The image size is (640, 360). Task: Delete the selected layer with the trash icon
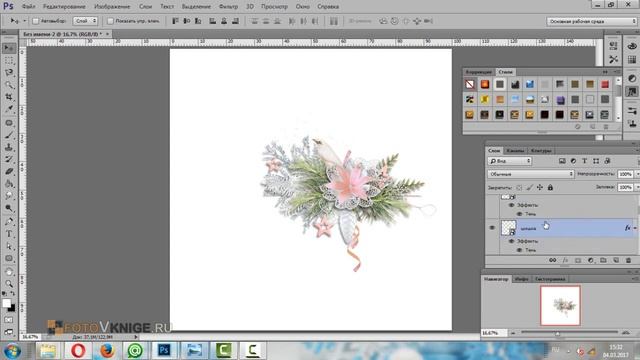coord(629,260)
